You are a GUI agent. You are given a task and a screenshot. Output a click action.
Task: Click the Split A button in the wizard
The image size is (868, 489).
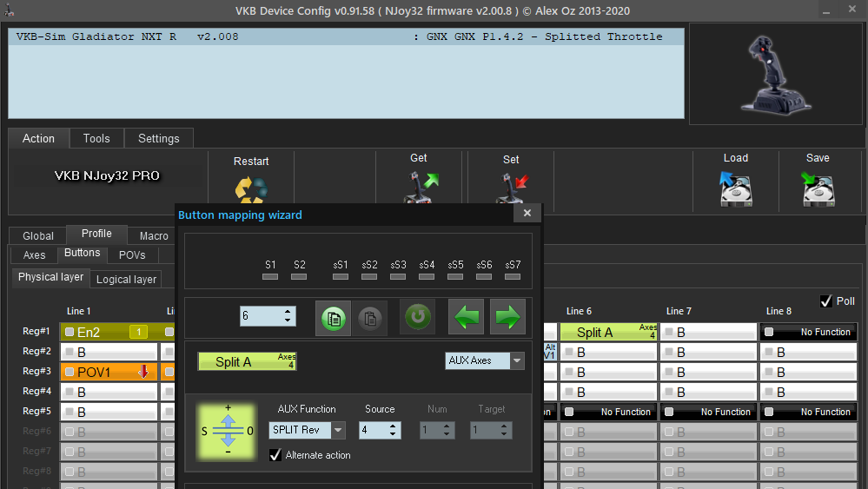(x=247, y=361)
